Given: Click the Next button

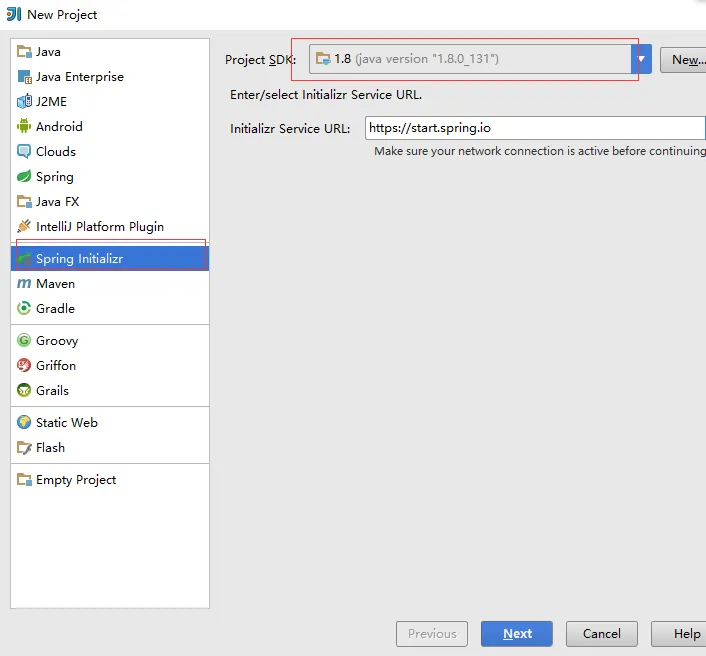Looking at the screenshot, I should click(517, 633).
